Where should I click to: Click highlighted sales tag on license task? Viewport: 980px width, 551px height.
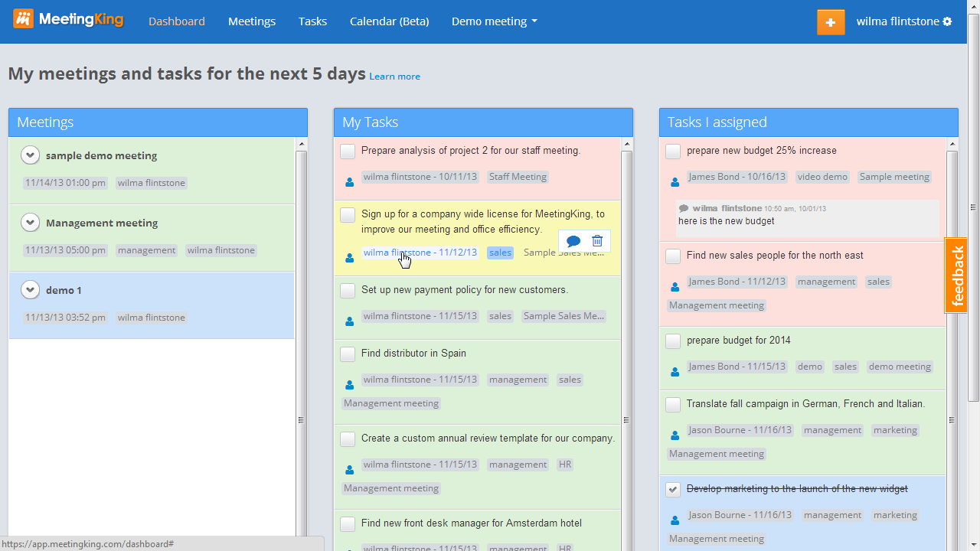tap(500, 253)
